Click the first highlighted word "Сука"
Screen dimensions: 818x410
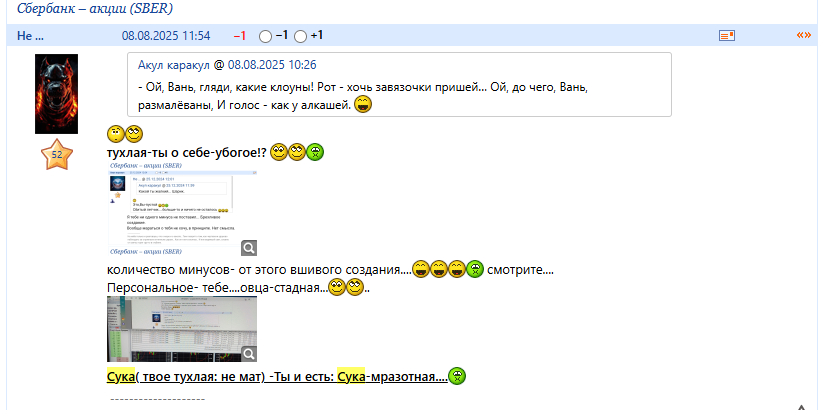121,377
